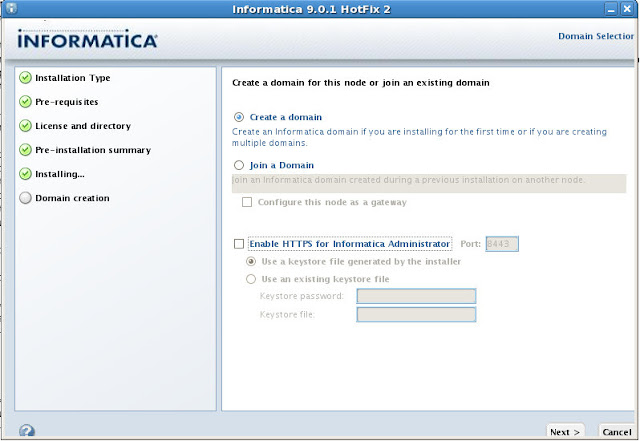Click the Keystore password field
This screenshot has height=441, width=640.
click(416, 296)
